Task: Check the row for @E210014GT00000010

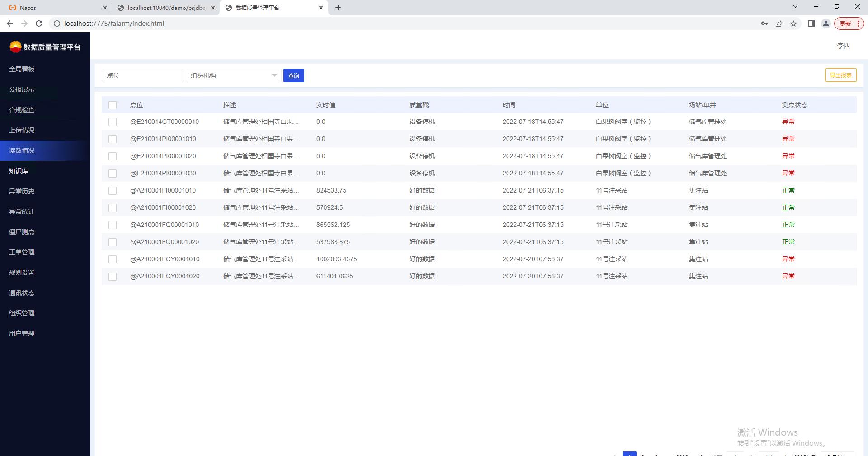Action: (113, 122)
